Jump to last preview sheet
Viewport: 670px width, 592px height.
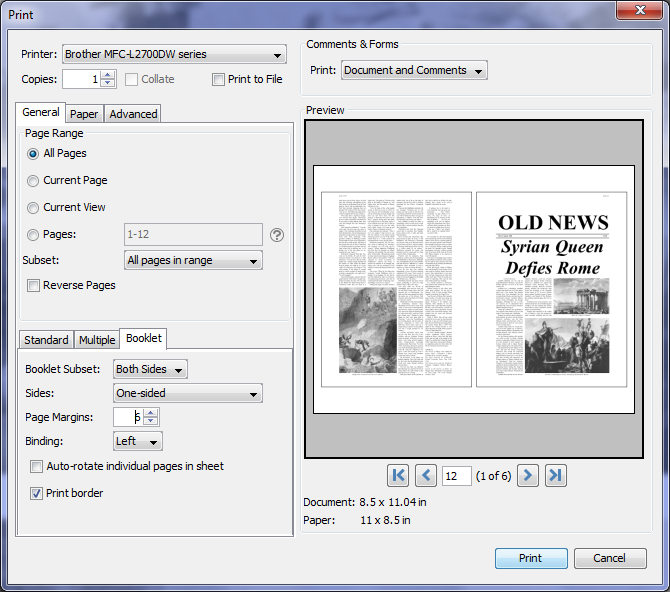tap(555, 475)
